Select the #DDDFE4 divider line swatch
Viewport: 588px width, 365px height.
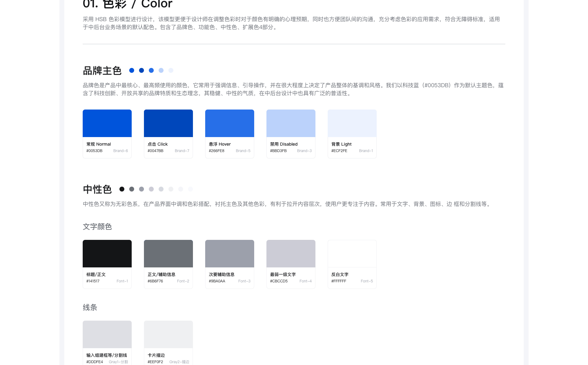tap(107, 334)
